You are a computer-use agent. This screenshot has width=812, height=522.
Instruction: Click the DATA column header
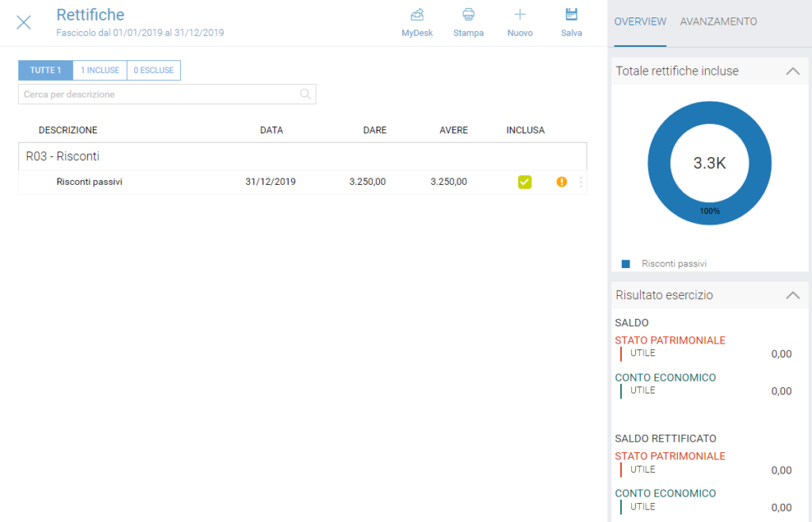(271, 130)
